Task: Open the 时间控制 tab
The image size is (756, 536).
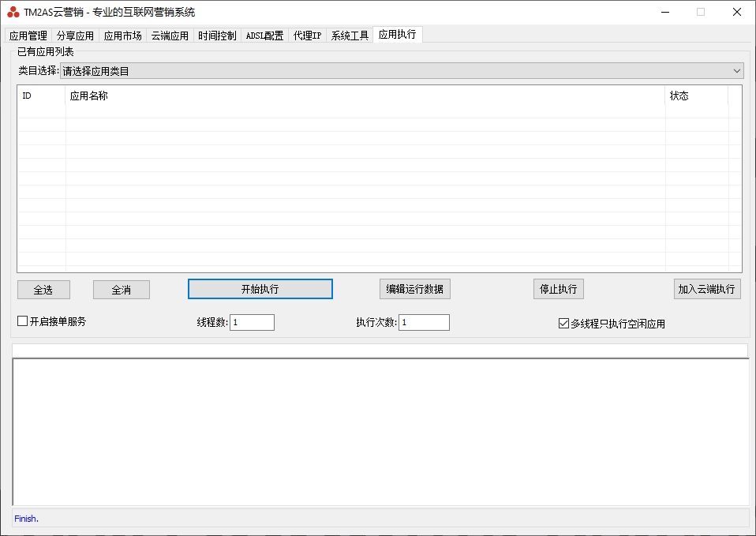Action: 217,36
